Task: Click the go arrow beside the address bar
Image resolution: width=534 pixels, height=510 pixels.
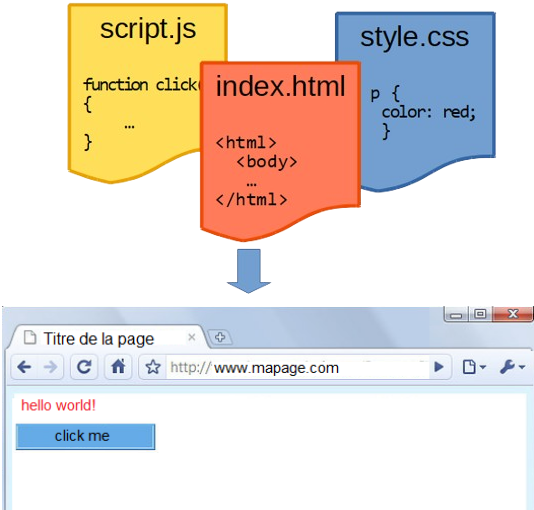Action: [x=439, y=367]
